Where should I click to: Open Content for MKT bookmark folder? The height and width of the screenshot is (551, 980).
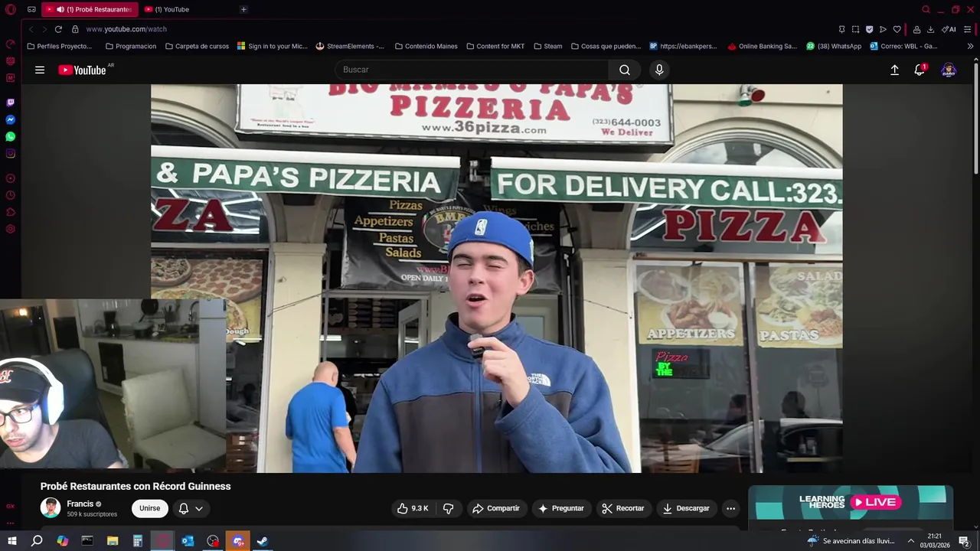495,46
